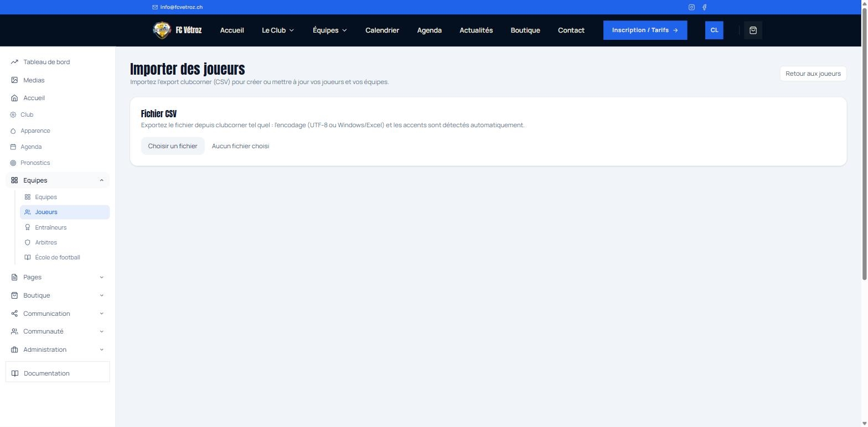This screenshot has width=868, height=427.
Task: Click the Inscription / Tarifs button
Action: [x=645, y=30]
